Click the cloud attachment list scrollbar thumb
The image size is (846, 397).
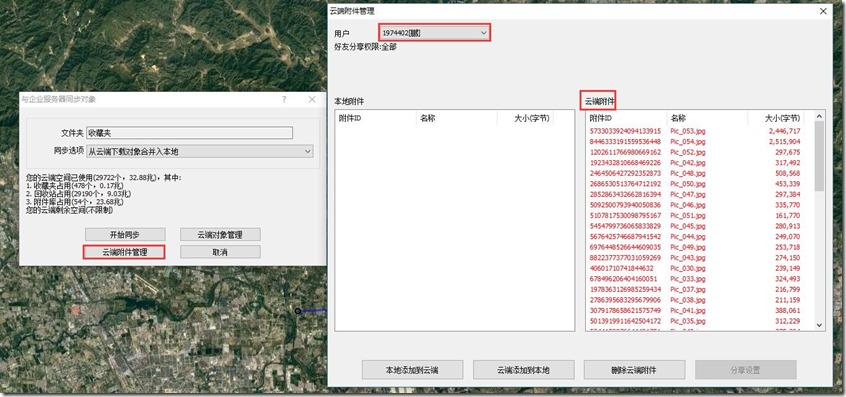coord(819,156)
